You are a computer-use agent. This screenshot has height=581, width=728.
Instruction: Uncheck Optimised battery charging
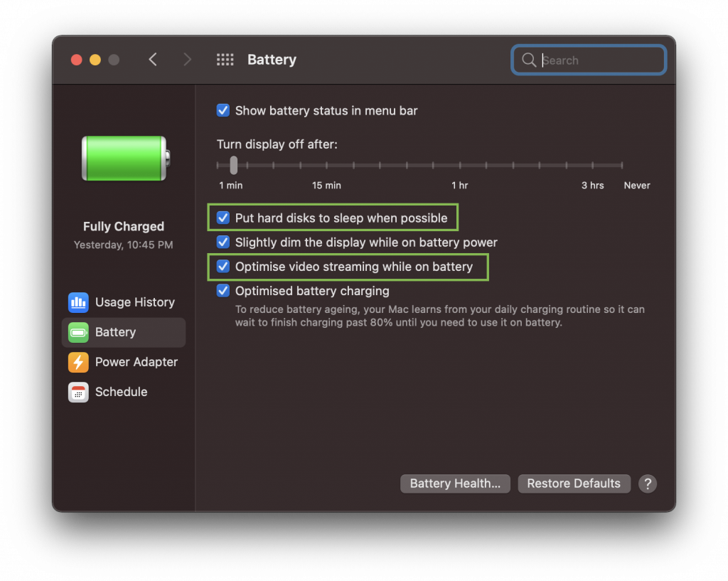(x=223, y=291)
